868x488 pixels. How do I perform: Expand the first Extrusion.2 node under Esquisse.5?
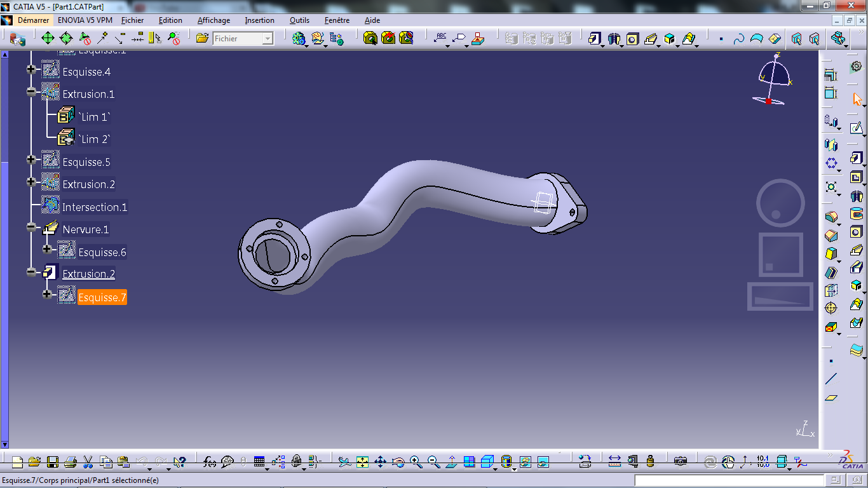(31, 182)
